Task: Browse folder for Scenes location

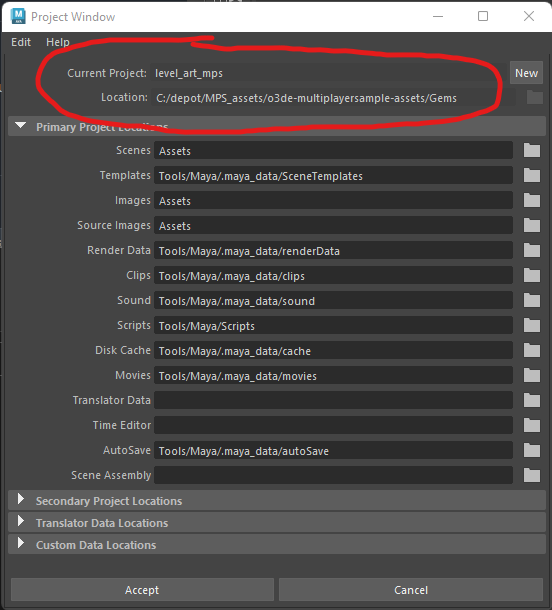Action: pos(532,150)
